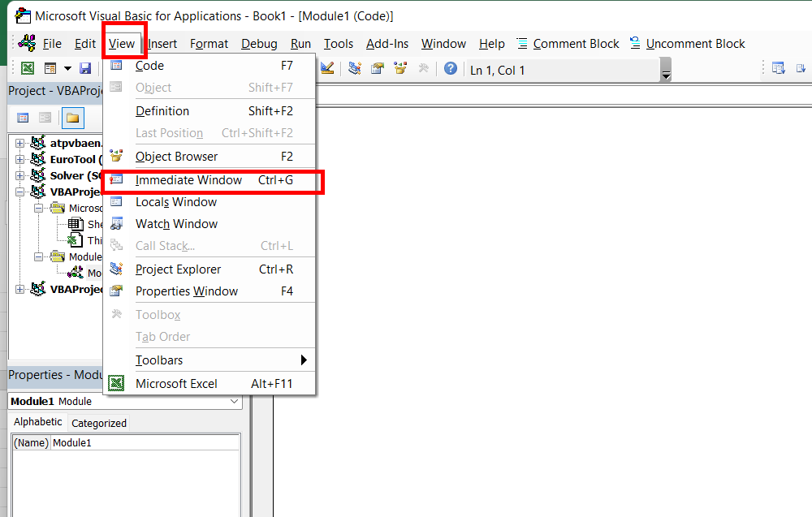
Task: Open the Add-Ins menu
Action: pos(387,44)
